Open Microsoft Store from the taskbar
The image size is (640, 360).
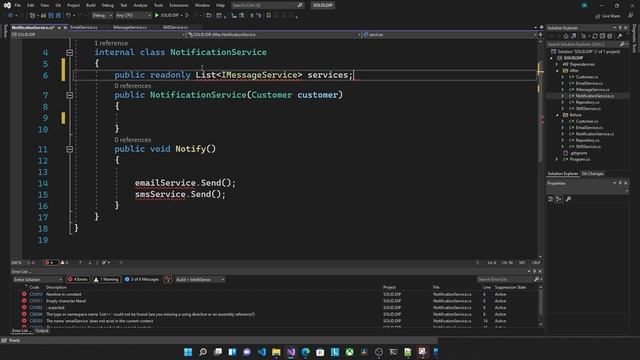point(320,352)
